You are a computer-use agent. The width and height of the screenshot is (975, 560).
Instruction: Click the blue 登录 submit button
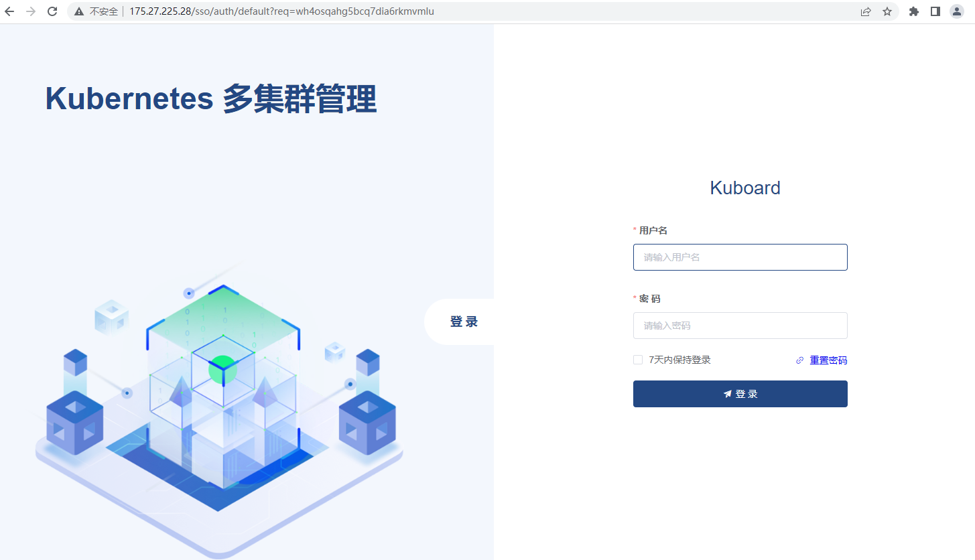click(x=740, y=394)
